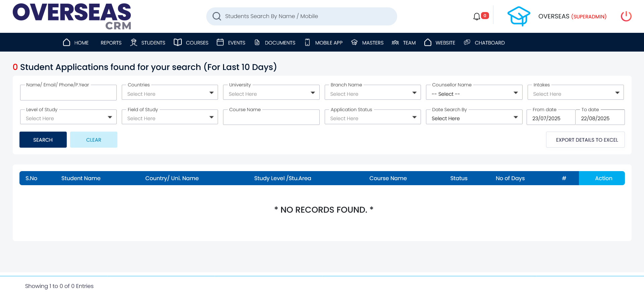Click the red power logout icon

tap(626, 16)
